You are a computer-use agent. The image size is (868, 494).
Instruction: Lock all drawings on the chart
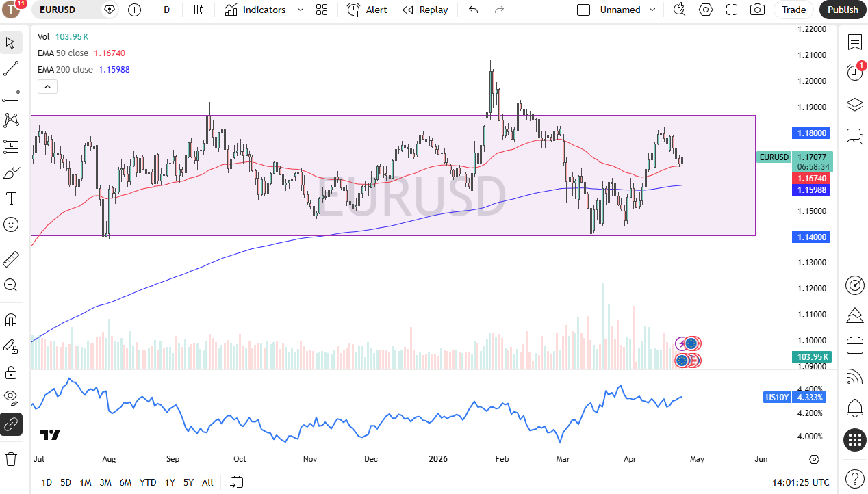(x=11, y=372)
